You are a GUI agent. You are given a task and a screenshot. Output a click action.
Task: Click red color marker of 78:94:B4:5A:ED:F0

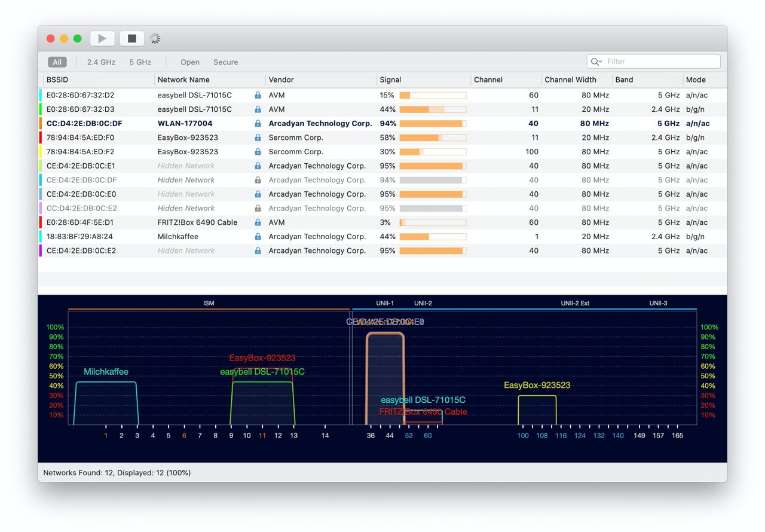pos(40,137)
